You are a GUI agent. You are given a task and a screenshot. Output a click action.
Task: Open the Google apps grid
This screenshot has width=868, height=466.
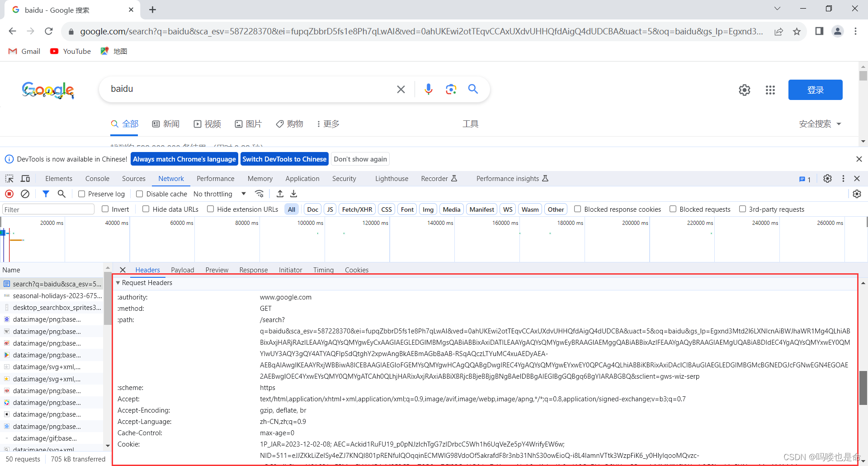coord(770,90)
